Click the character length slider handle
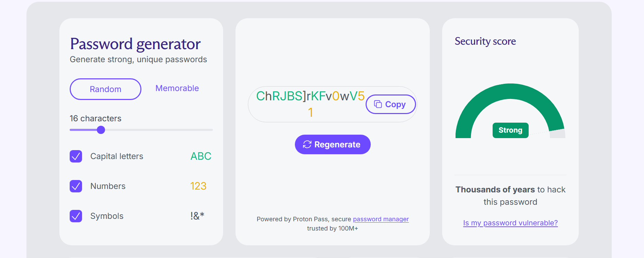This screenshot has width=644, height=258. pyautogui.click(x=101, y=130)
